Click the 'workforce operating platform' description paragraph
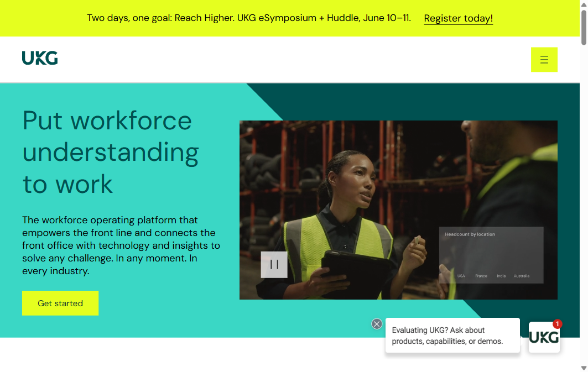588x372 pixels. click(x=121, y=245)
